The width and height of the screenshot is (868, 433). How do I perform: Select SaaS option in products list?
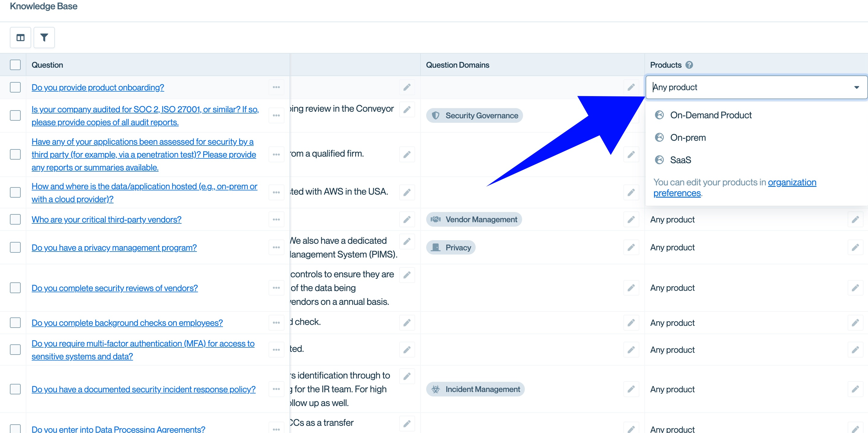680,160
